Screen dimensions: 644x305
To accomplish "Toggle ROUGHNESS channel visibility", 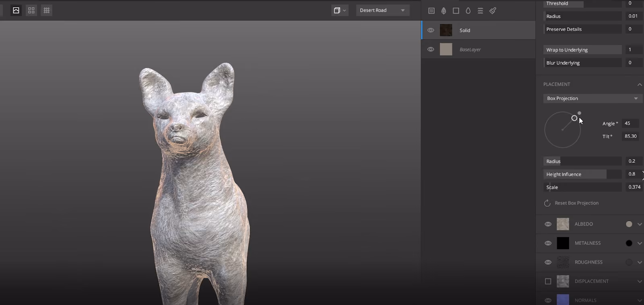I will click(x=548, y=262).
